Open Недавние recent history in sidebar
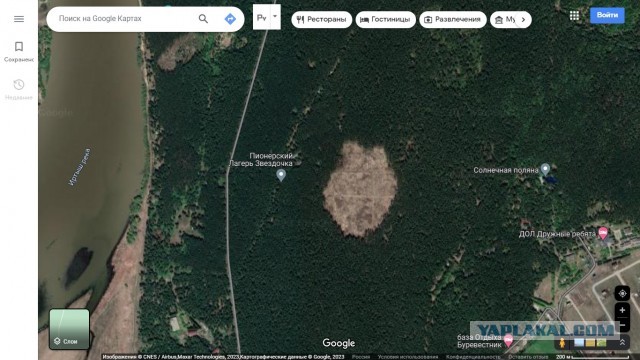 point(19,90)
